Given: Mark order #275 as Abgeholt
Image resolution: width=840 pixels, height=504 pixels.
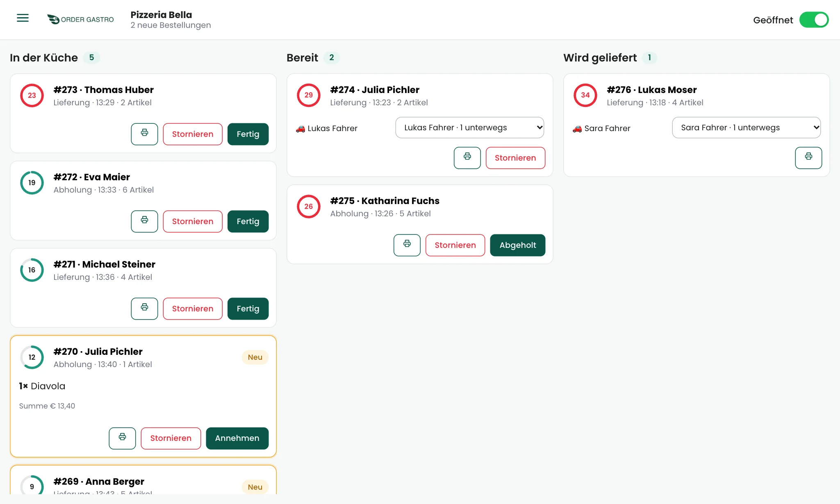Looking at the screenshot, I should pyautogui.click(x=518, y=245).
